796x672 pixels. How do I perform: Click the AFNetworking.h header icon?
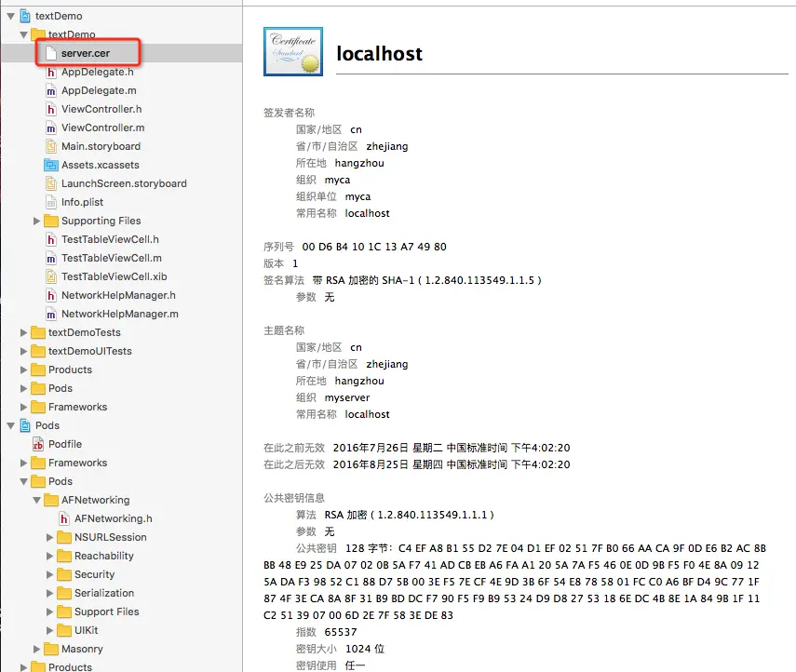(x=64, y=518)
